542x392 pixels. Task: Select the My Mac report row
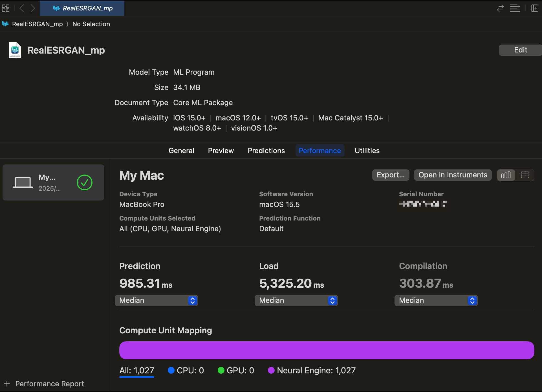(x=53, y=182)
